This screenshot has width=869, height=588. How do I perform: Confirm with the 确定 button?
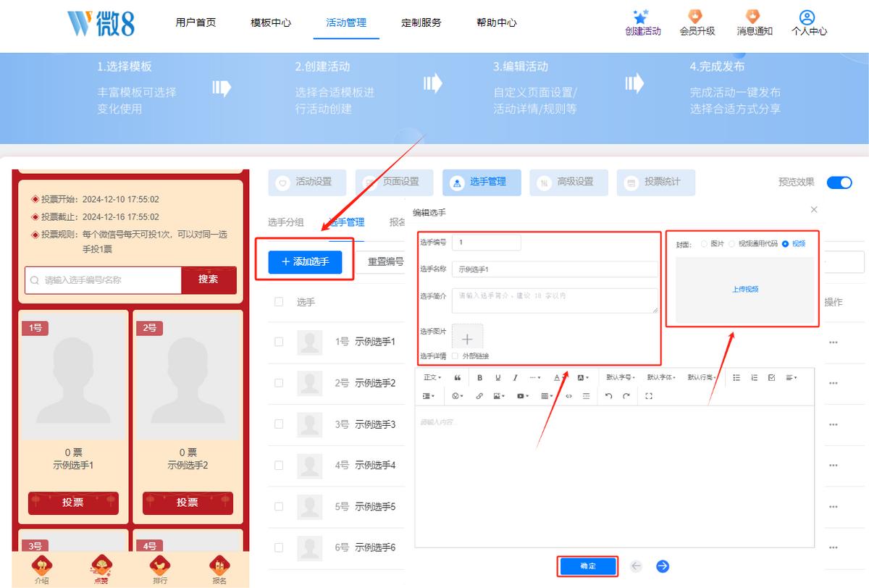(x=588, y=566)
